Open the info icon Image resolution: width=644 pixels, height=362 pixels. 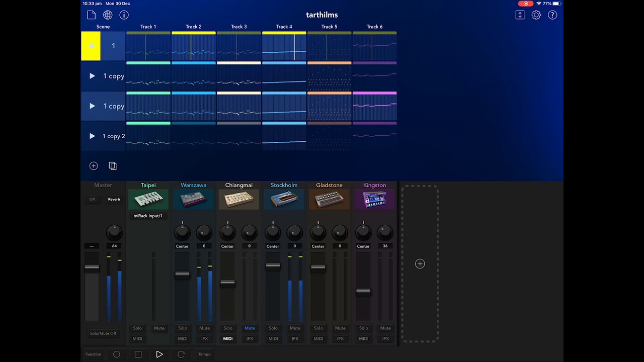pyautogui.click(x=124, y=15)
